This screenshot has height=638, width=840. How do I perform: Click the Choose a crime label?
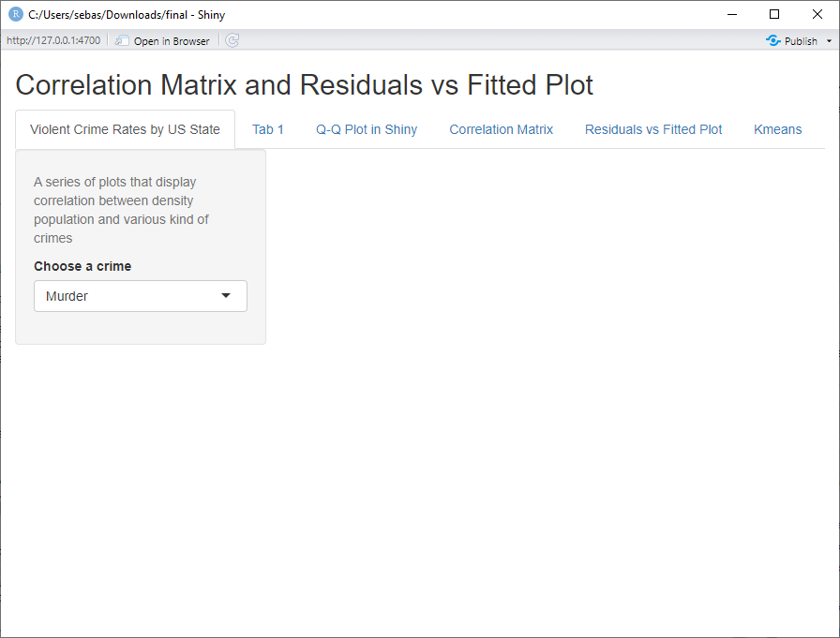(82, 266)
